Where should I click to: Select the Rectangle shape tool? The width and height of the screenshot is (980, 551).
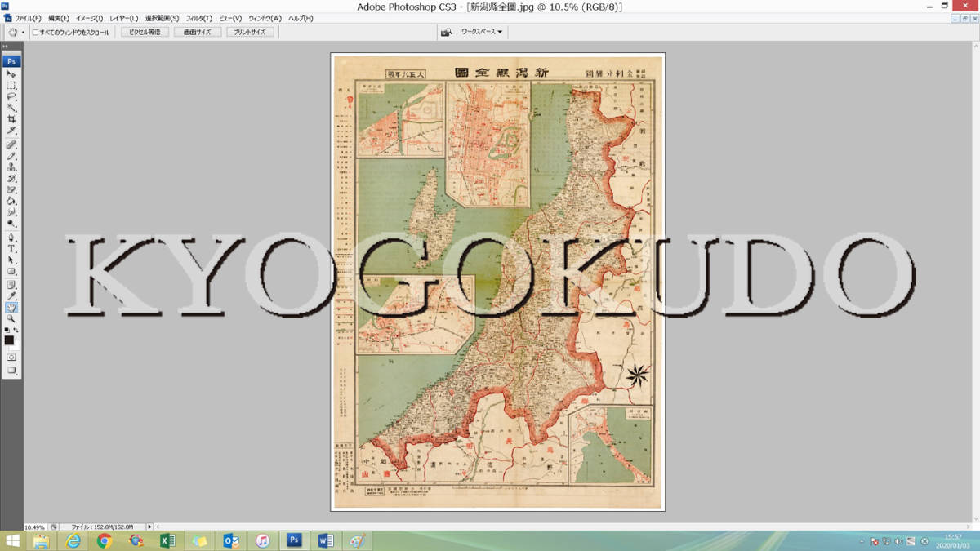11,271
